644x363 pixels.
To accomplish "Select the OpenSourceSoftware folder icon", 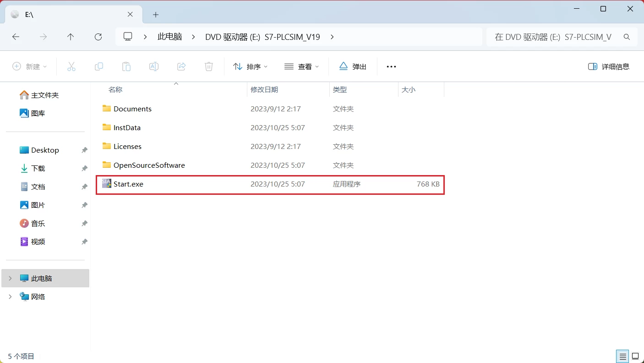I will (x=107, y=165).
